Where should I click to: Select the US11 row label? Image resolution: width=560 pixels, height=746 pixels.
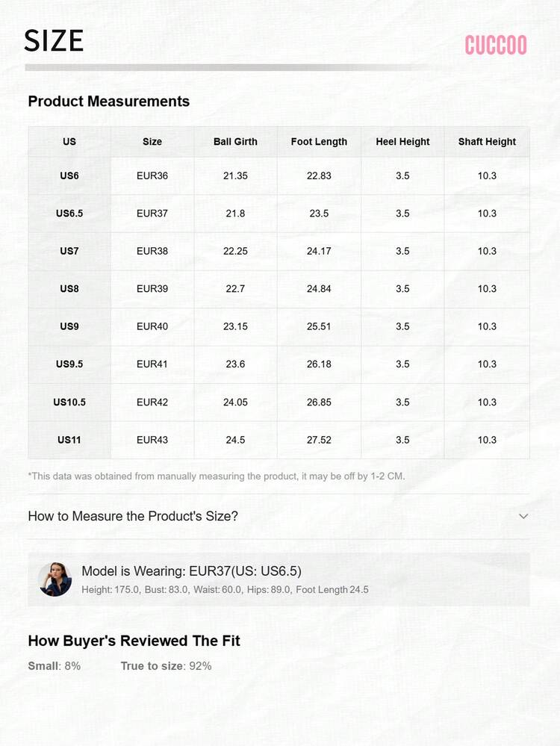(x=69, y=440)
